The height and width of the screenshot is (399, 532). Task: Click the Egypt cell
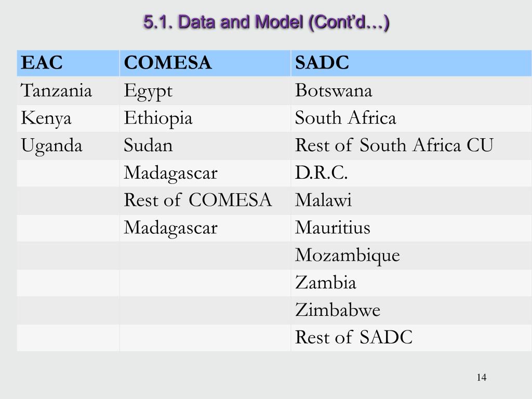point(205,90)
